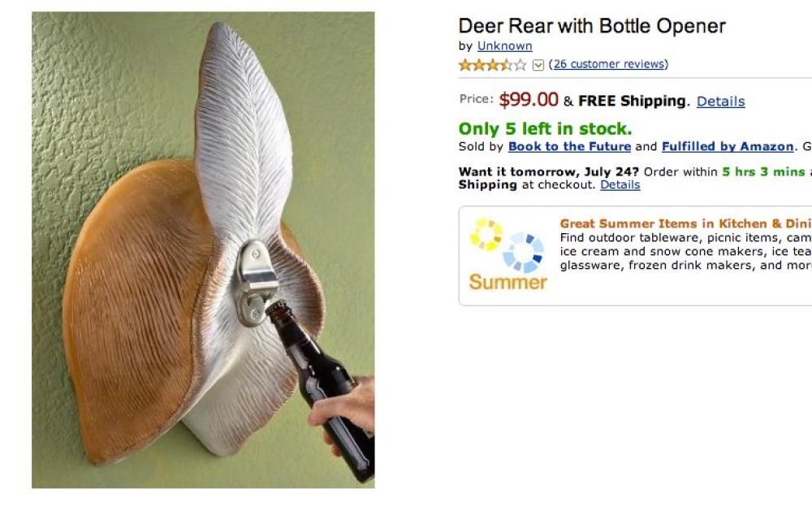Expand the rating breakdown dropdown arrow
This screenshot has width=812, height=511.
pos(538,65)
